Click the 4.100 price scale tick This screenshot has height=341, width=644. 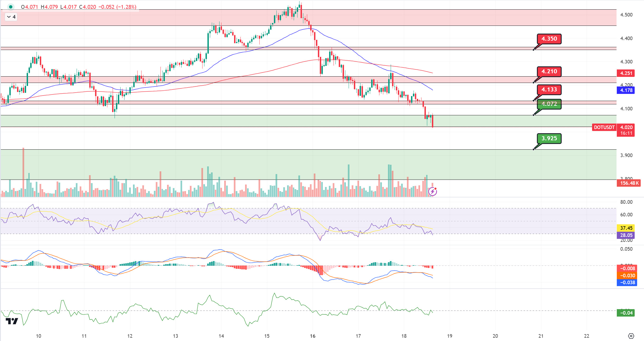pos(626,109)
